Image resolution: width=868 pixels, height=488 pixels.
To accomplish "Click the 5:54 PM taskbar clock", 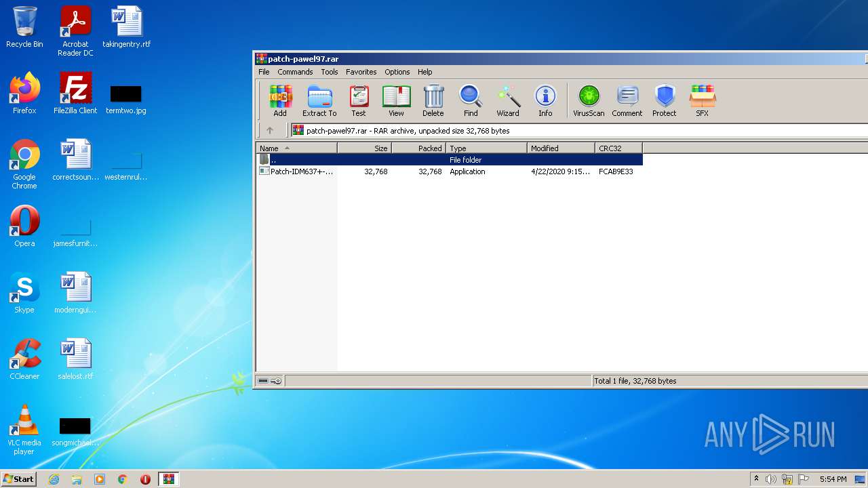I will (833, 479).
